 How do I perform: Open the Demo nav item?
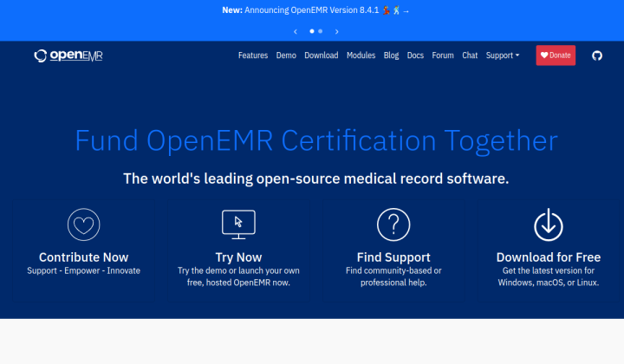coord(286,55)
